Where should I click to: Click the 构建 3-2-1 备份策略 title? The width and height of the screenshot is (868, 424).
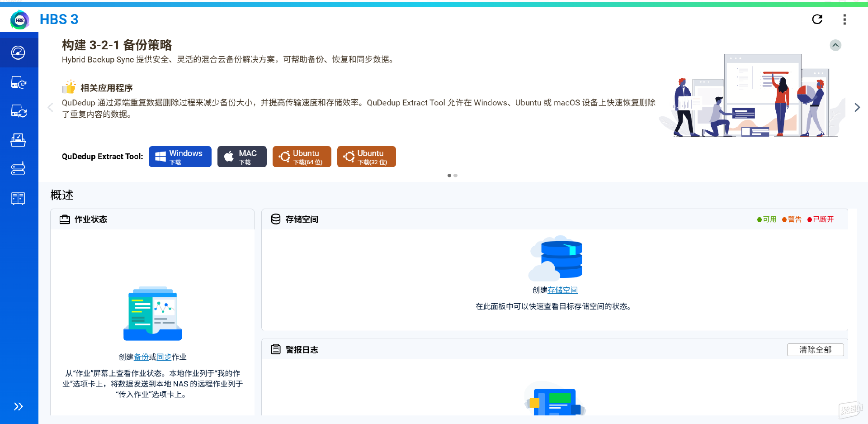coord(117,45)
